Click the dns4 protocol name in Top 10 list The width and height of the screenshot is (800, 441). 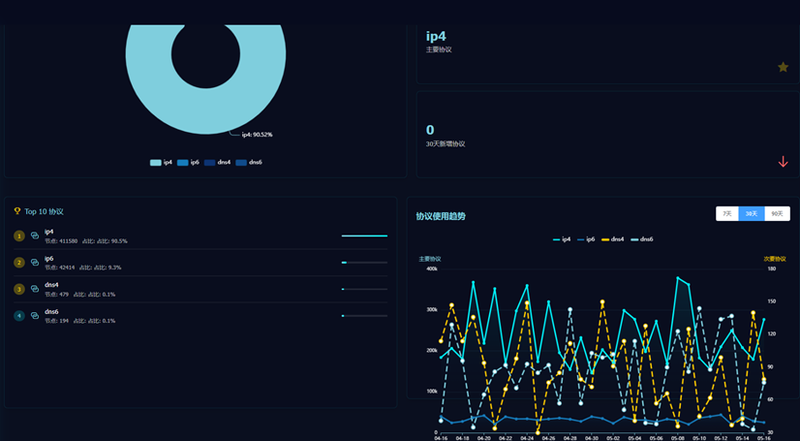(x=52, y=285)
